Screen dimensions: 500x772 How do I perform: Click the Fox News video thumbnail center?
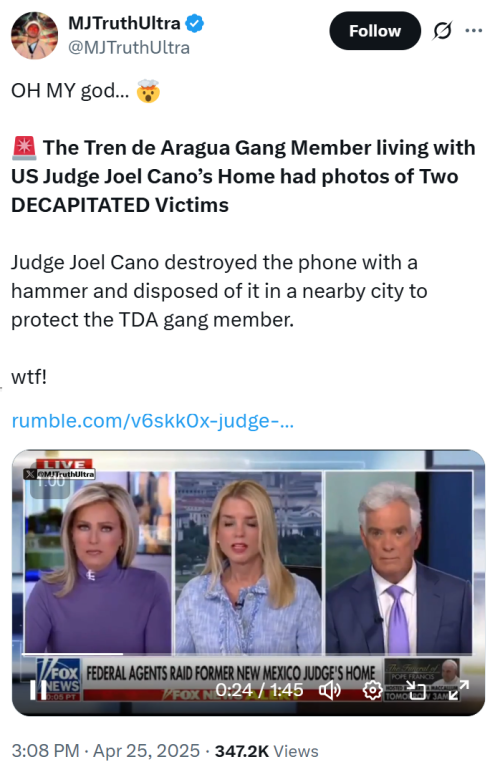pyautogui.click(x=249, y=582)
